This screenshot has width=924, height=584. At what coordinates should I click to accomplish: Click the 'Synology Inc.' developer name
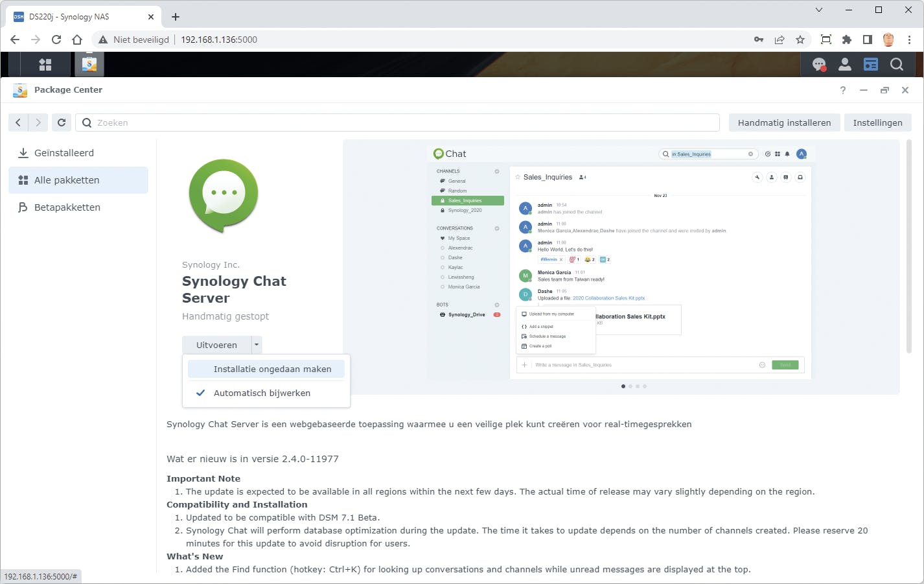point(211,264)
